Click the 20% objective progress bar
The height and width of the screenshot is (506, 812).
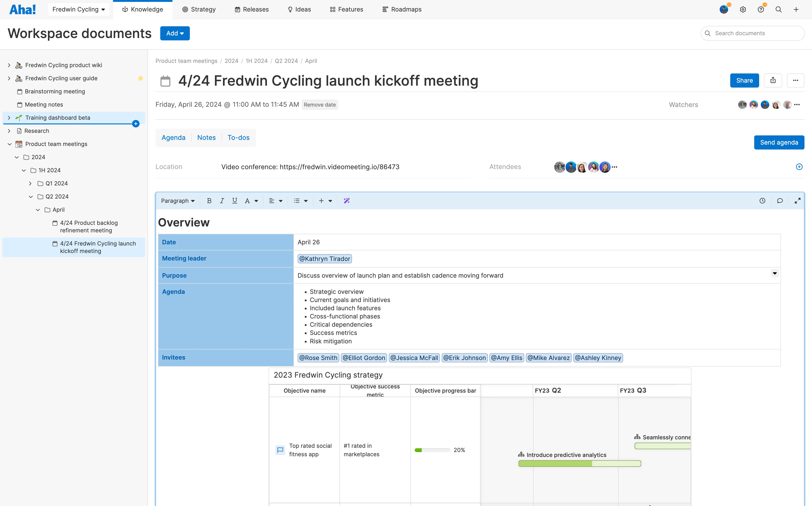[x=432, y=450]
